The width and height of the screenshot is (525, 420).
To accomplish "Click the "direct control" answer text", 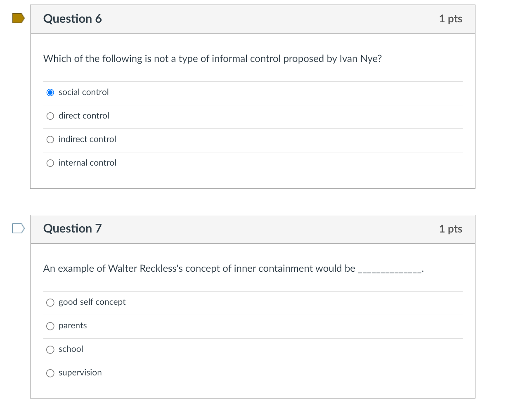I will 84,116.
